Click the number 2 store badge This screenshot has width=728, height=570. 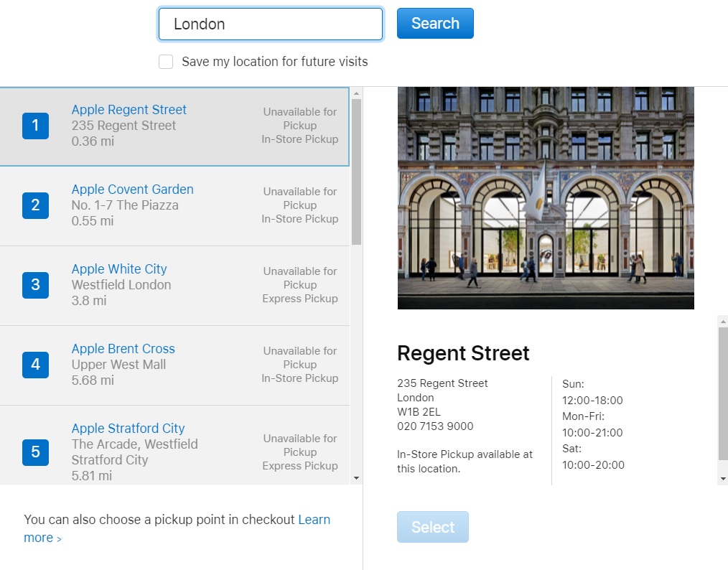35,205
